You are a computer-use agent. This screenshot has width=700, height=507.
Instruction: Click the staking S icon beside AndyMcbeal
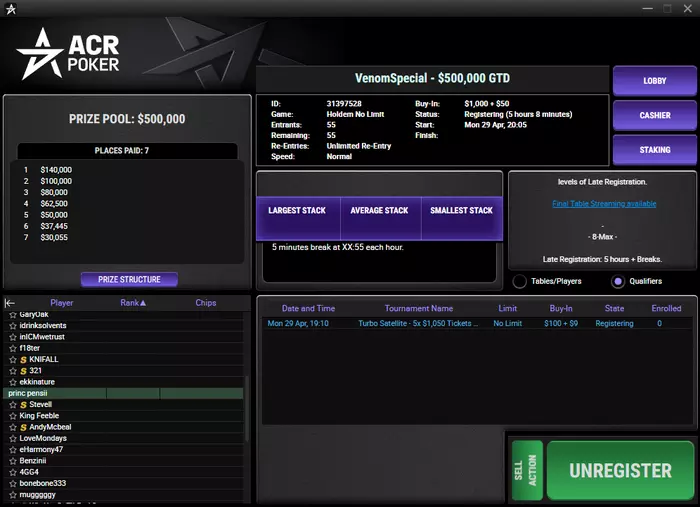pos(24,427)
